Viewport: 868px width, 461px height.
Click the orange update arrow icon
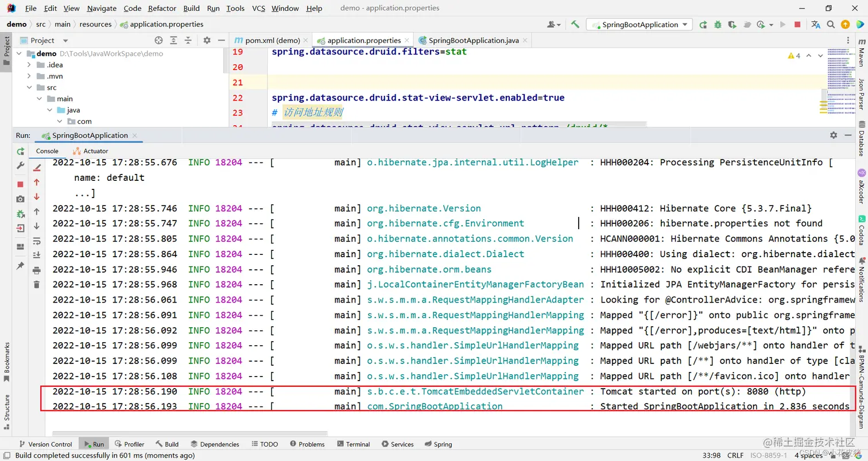(845, 24)
